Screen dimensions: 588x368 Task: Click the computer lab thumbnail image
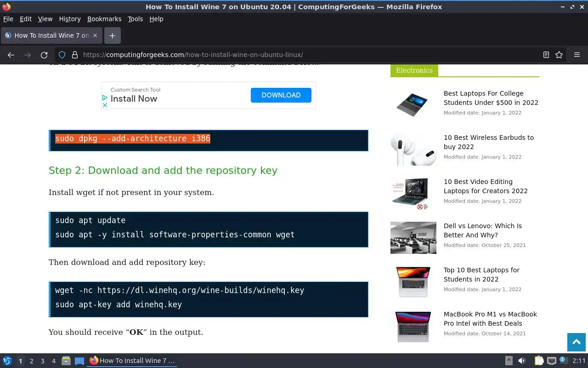413,238
